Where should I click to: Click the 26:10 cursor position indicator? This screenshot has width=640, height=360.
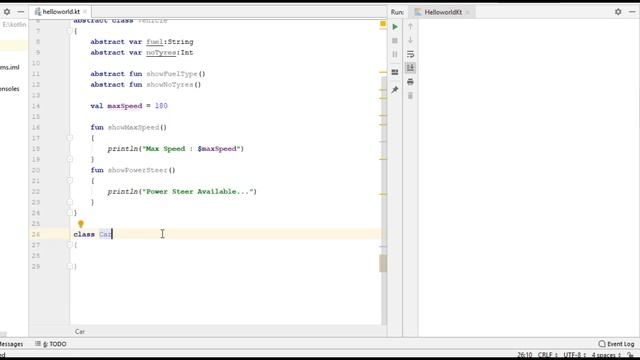tap(524, 355)
